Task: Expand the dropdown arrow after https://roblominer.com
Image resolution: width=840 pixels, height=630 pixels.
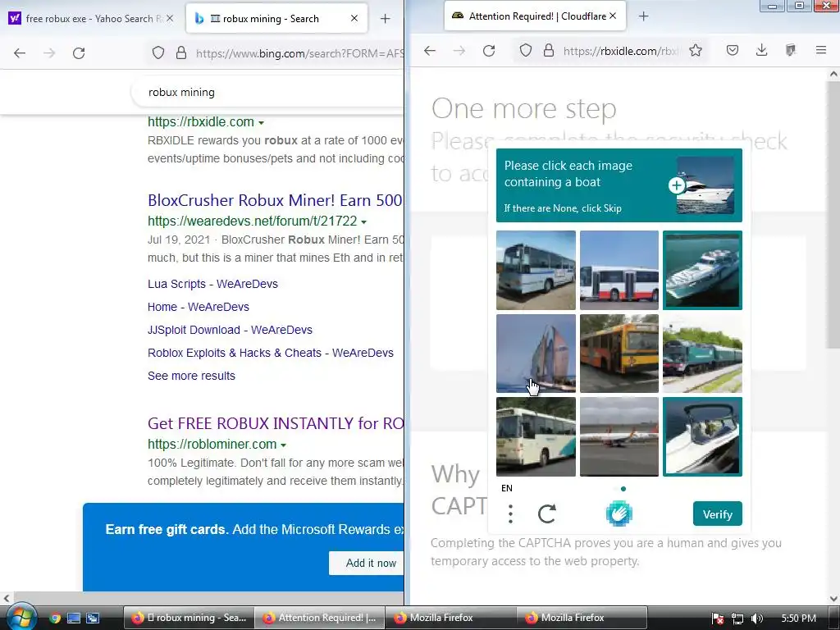Action: pos(283,445)
